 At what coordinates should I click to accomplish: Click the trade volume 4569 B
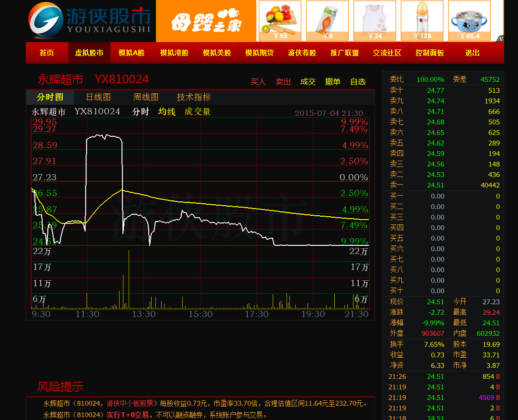tap(489, 398)
